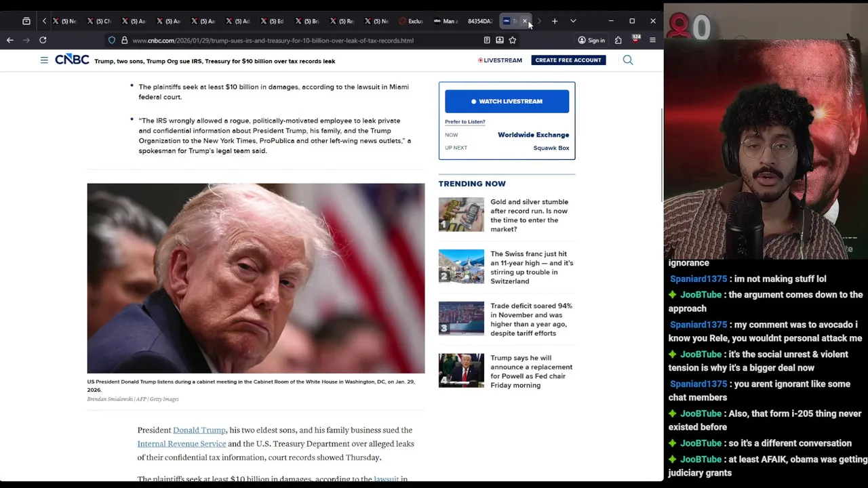Open the CNBC Livestream link
Viewport: 868px width, 488px height.
[500, 60]
